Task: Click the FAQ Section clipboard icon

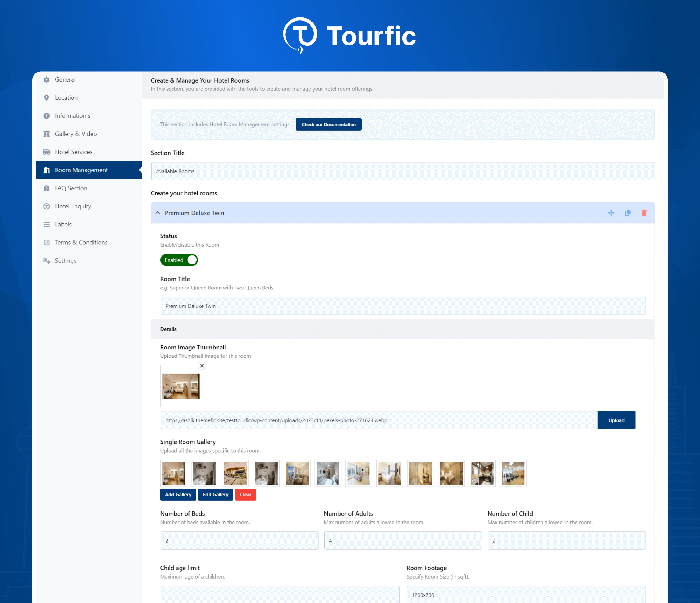Action: (47, 188)
